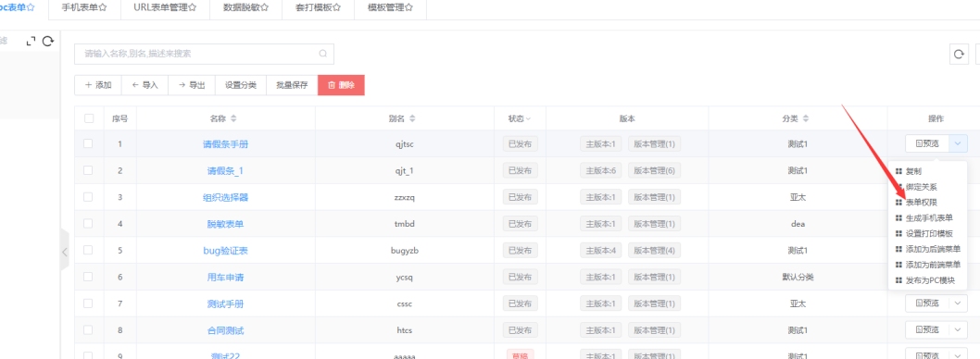Screen dimensions: 980x359
Task: Click the 导出 button
Action: (192, 85)
